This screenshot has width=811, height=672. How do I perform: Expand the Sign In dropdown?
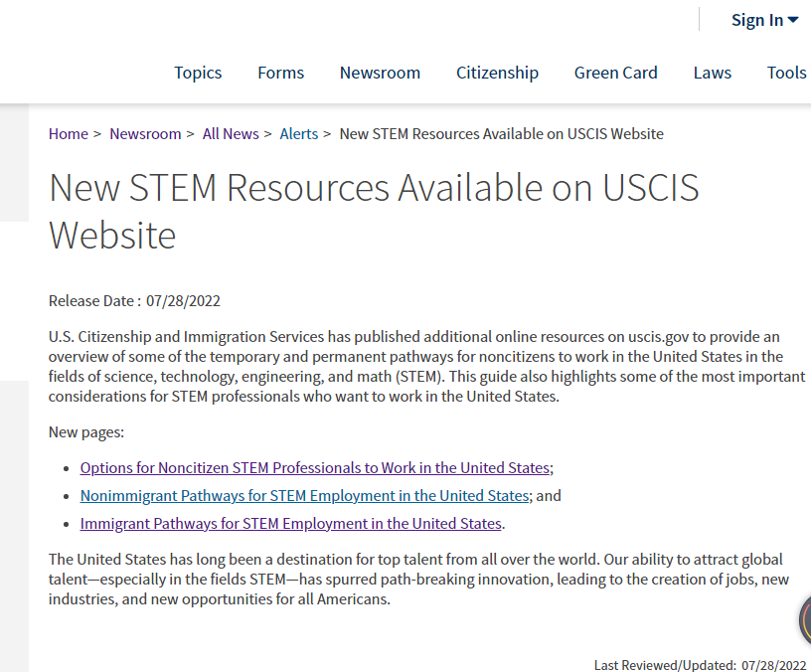pyautogui.click(x=764, y=20)
